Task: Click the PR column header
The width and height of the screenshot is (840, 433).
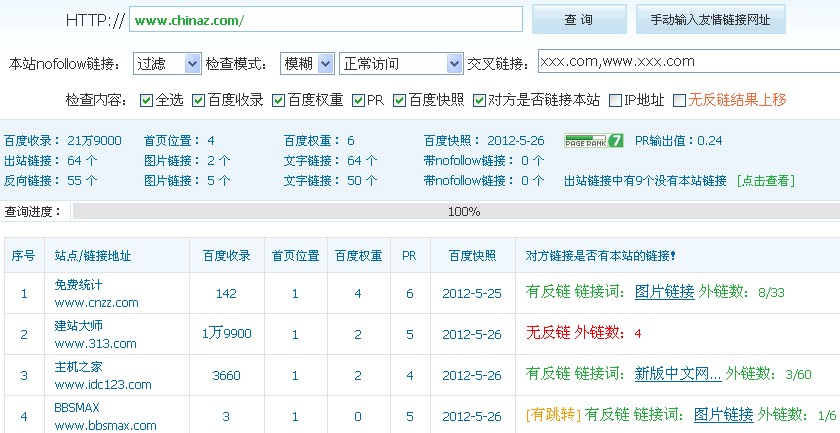Action: pyautogui.click(x=409, y=256)
